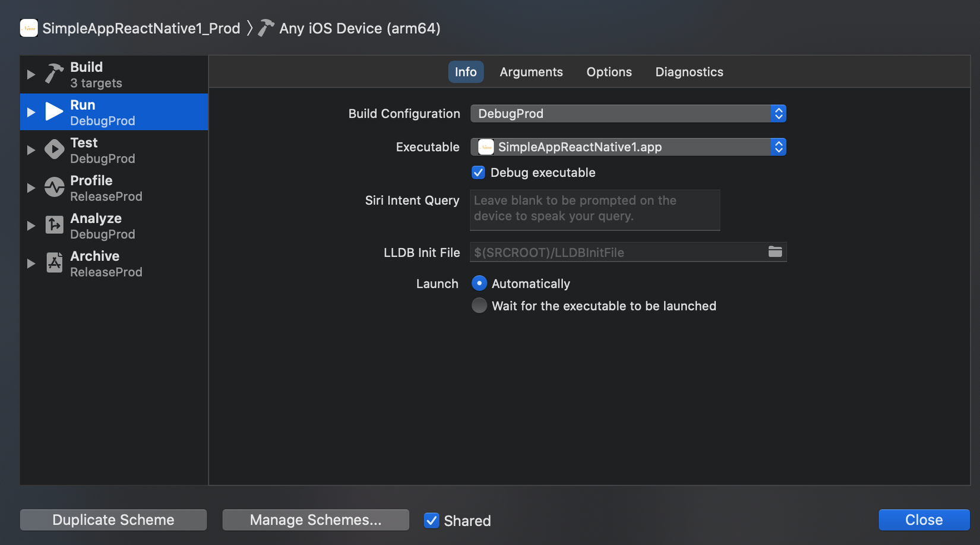980x545 pixels.
Task: Click the Test action icon
Action: point(54,150)
